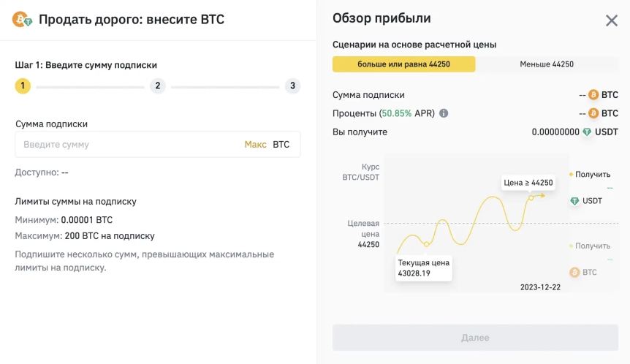Click the 50.85% APR value
Viewport: 630px width, 364px height.
pos(395,113)
